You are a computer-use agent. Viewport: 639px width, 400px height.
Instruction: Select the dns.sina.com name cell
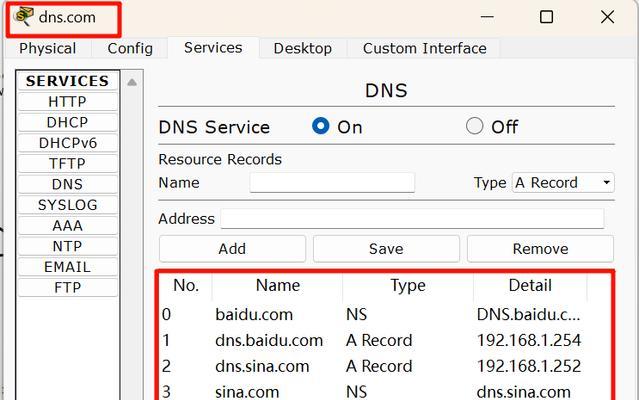coord(262,366)
